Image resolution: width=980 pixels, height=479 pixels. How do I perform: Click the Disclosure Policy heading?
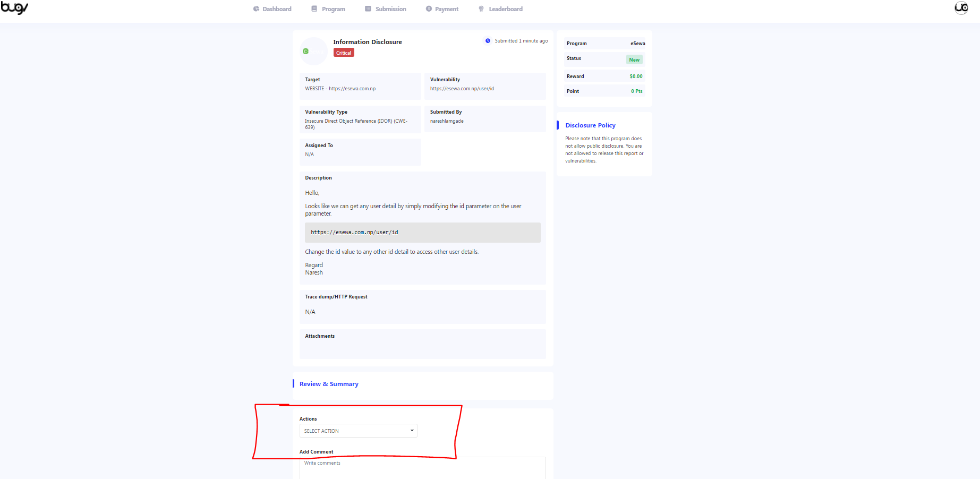pos(590,125)
